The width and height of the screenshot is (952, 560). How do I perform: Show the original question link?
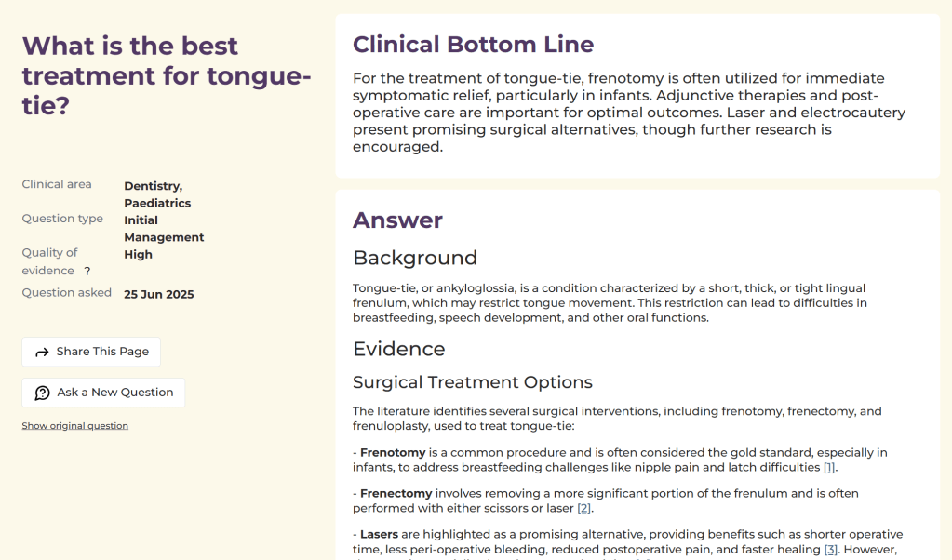click(x=74, y=426)
